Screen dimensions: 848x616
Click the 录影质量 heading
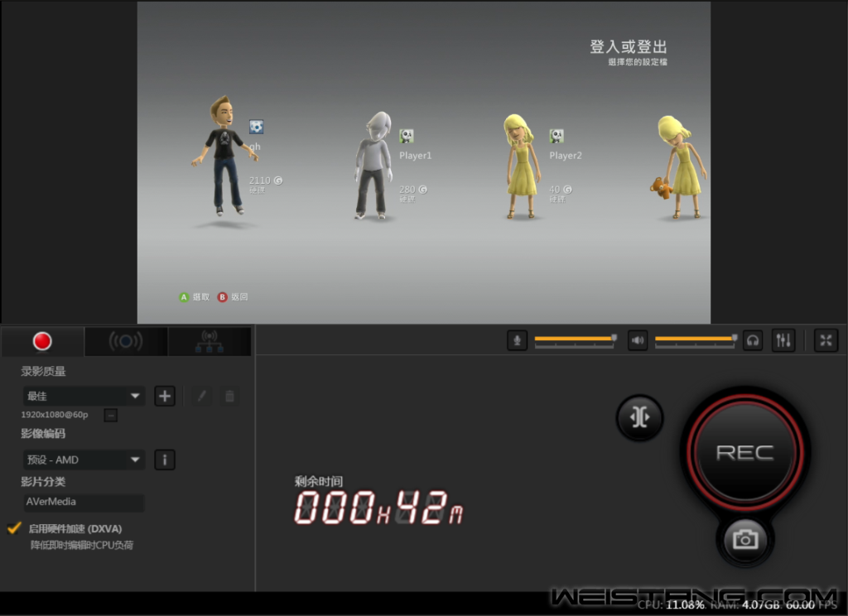pos(43,371)
